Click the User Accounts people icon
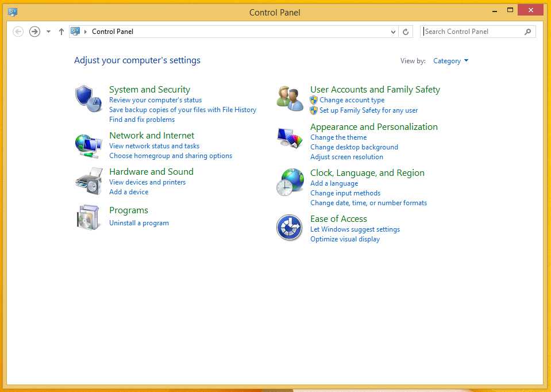This screenshot has height=392, width=551. tap(290, 98)
